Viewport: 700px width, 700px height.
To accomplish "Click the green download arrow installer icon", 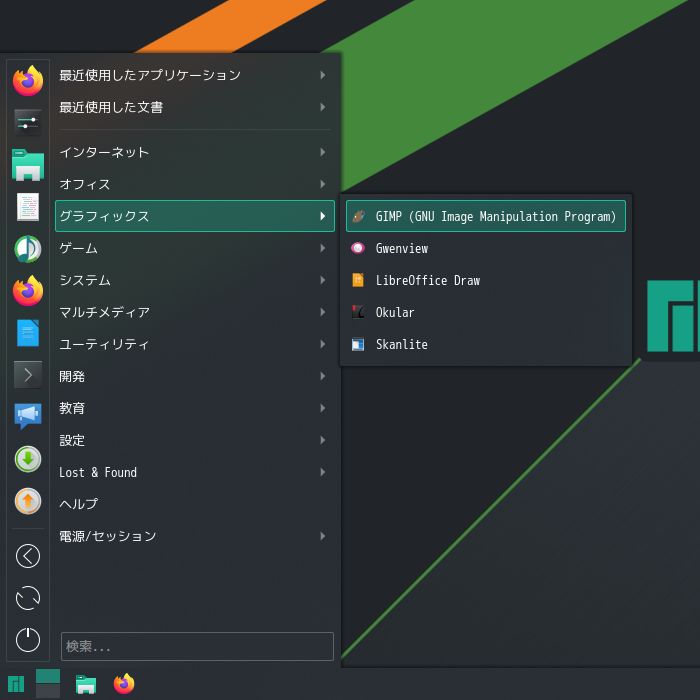I will pos(28,458).
